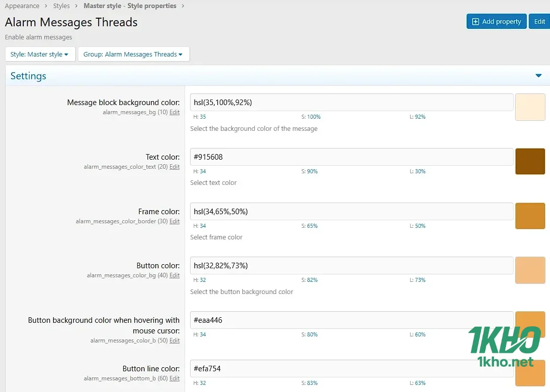Click the Message block background color swatch
The height and width of the screenshot is (392, 550).
click(x=530, y=107)
